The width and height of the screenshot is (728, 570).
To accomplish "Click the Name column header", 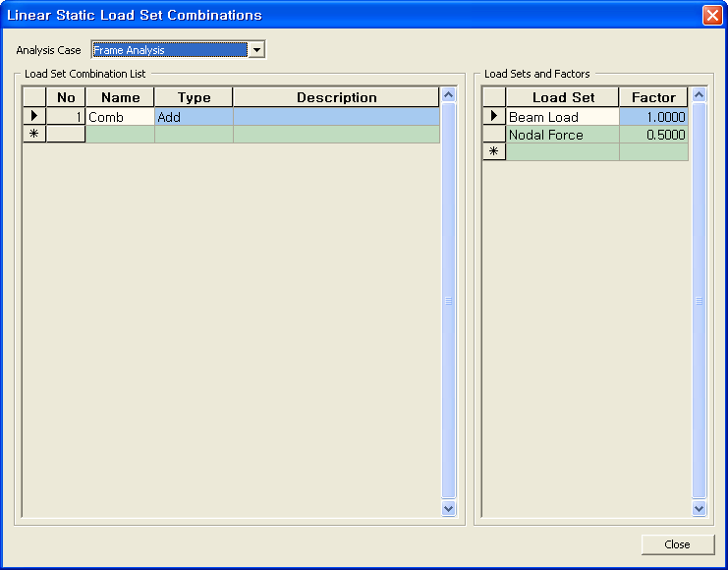I will coord(120,97).
